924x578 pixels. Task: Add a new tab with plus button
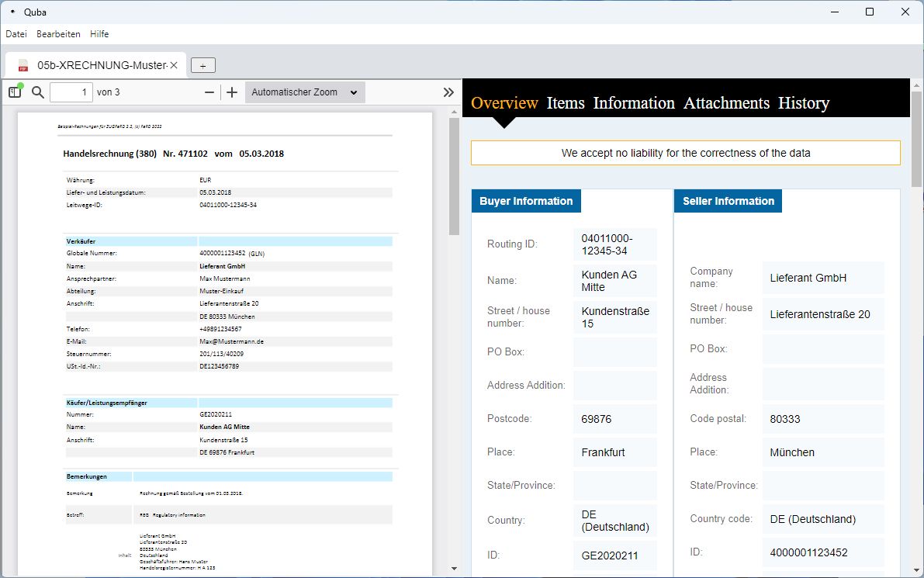202,65
